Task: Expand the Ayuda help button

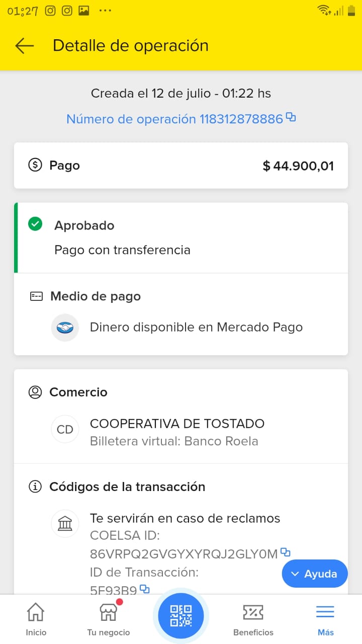Action: point(315,574)
